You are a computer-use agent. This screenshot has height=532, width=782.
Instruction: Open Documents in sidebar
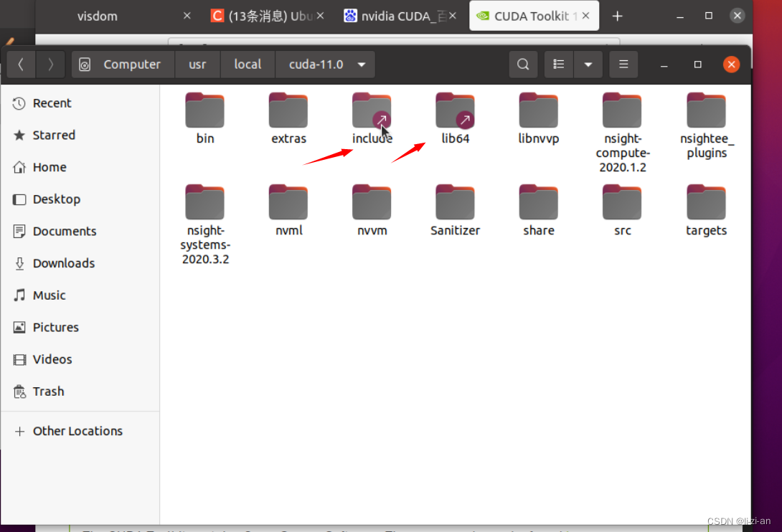tap(80, 231)
